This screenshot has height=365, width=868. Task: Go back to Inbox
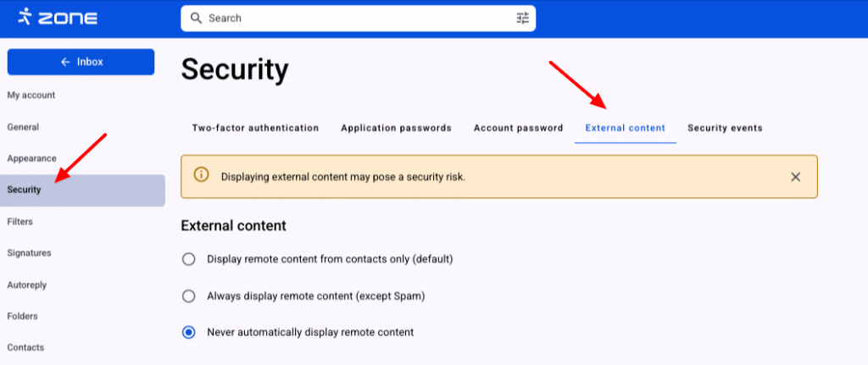pos(81,62)
